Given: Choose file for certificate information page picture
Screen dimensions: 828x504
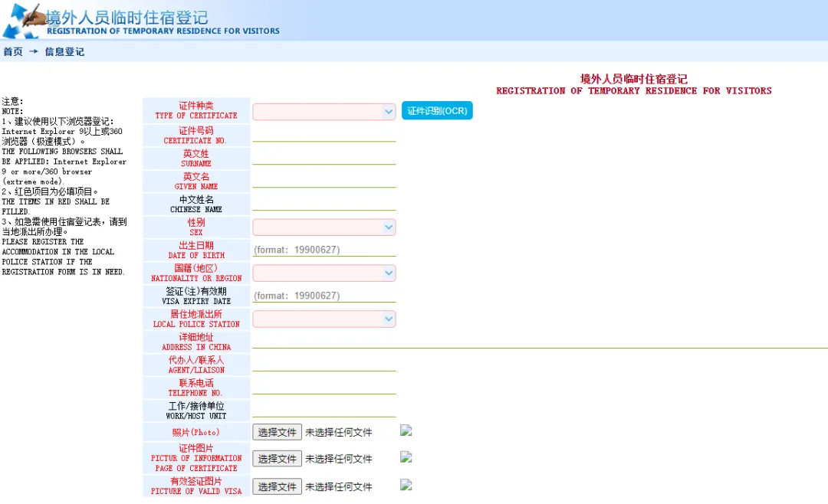Looking at the screenshot, I should [277, 459].
